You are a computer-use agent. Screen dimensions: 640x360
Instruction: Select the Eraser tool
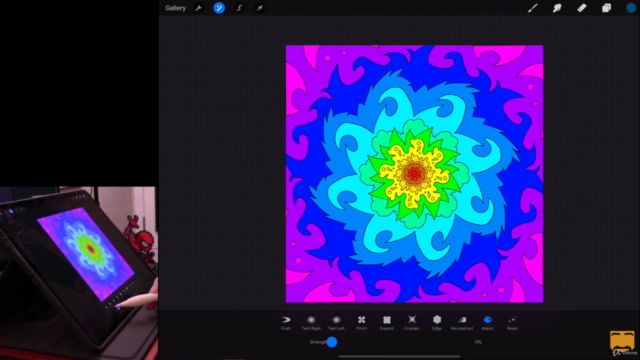(x=582, y=8)
